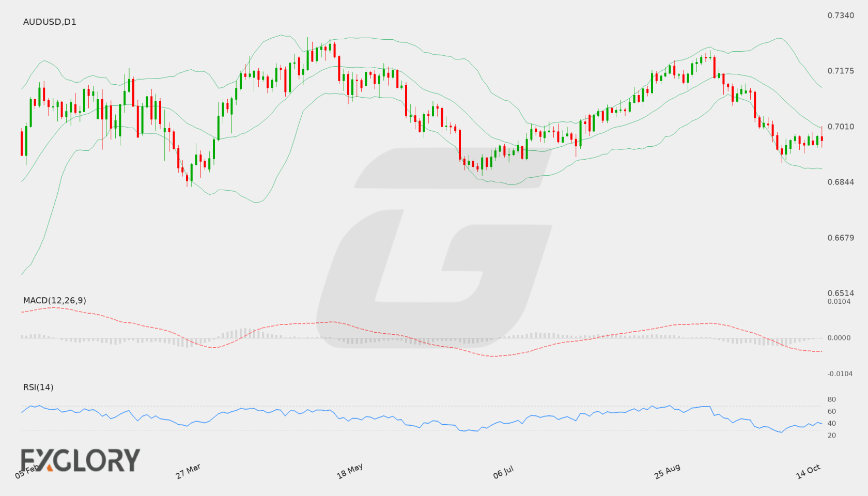Click the MACD(12,26,9) indicator label

coord(54,300)
